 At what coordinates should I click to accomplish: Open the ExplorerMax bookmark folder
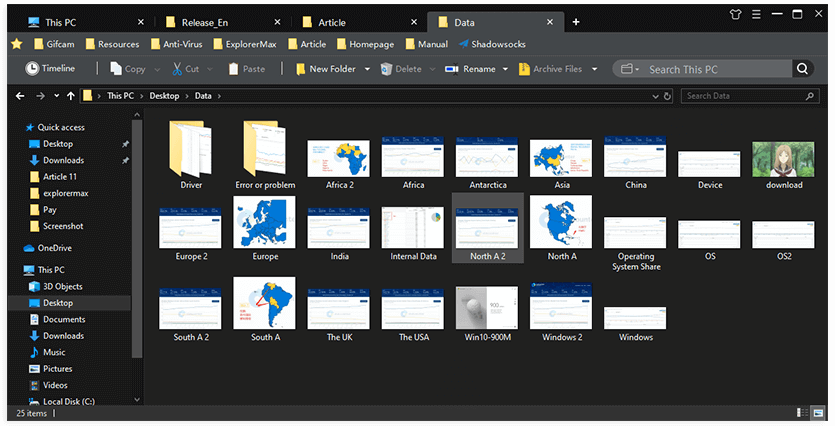pos(246,44)
